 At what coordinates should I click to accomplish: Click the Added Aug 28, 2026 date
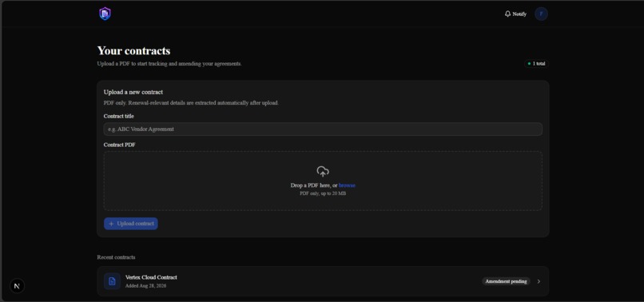coord(145,285)
